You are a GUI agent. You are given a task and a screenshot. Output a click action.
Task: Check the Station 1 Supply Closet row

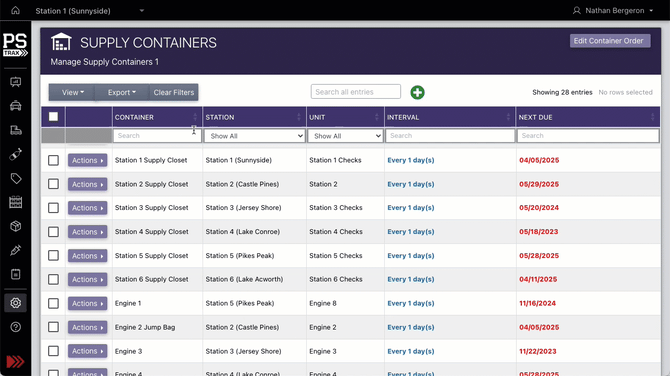(x=53, y=160)
